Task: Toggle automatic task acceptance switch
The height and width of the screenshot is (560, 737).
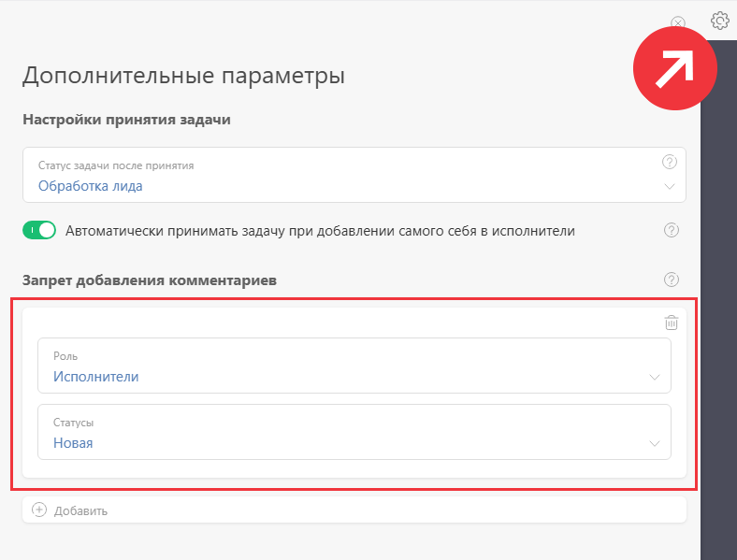Action: click(x=39, y=230)
